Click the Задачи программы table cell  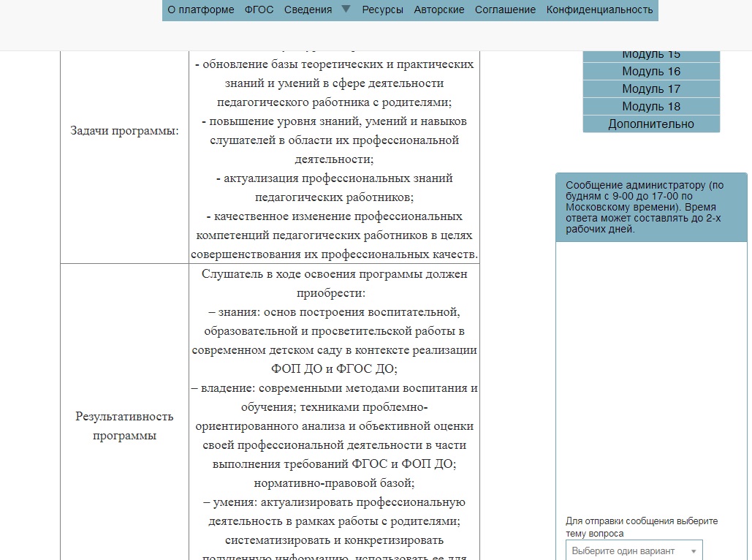[x=124, y=131]
